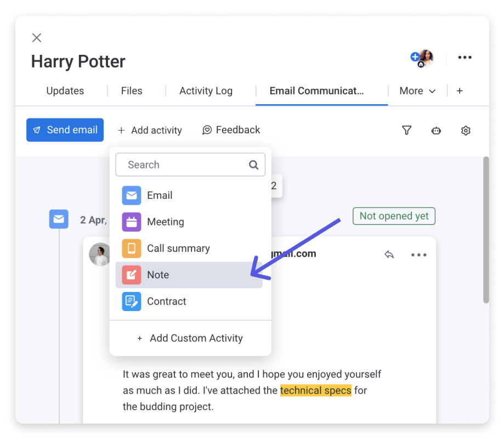Viewport: 504px width, 439px height.
Task: Click the highlighted technical specs text
Action: [316, 391]
